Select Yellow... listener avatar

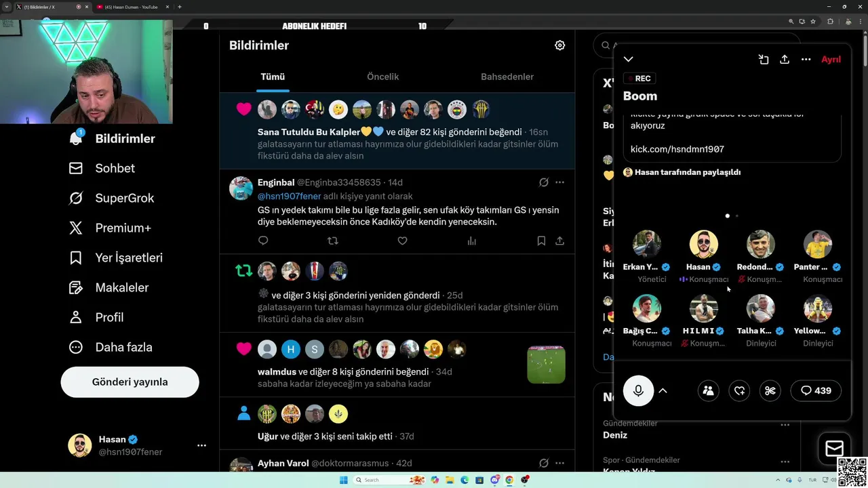(x=818, y=308)
